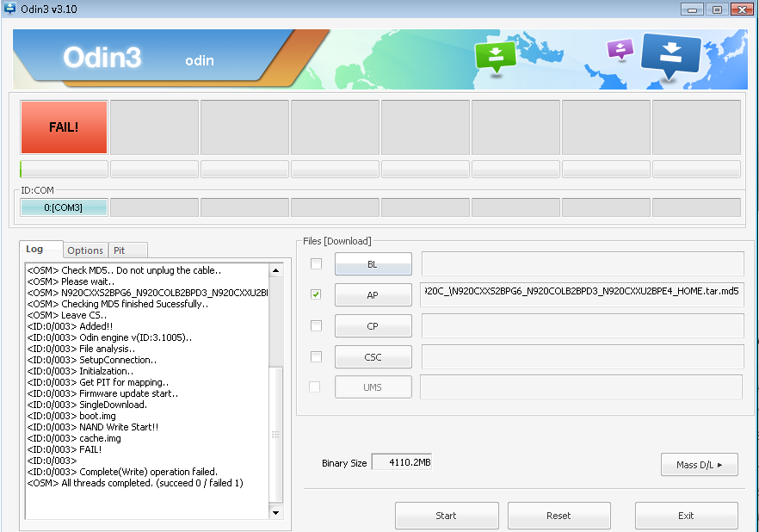Select log line 'File analysis..'
Image resolution: width=759 pixels, height=532 pixels.
(81, 349)
